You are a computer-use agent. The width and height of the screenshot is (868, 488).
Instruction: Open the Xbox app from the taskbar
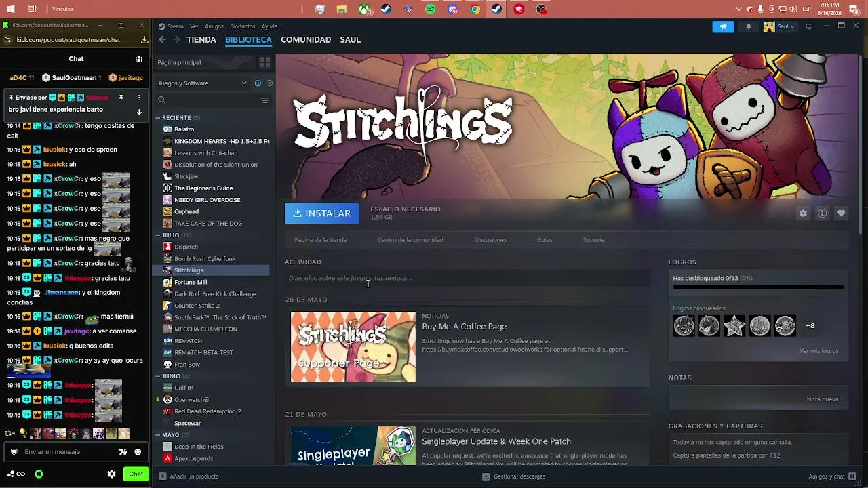pos(364,9)
